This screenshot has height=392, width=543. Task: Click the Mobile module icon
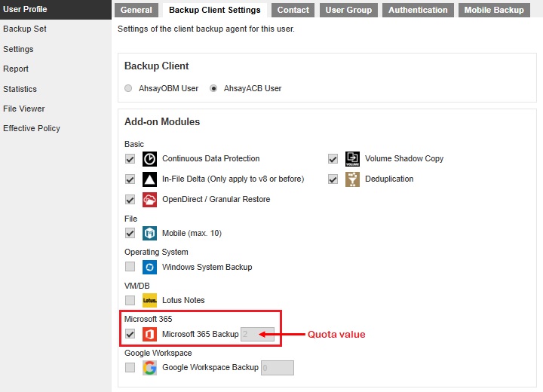pyautogui.click(x=150, y=233)
